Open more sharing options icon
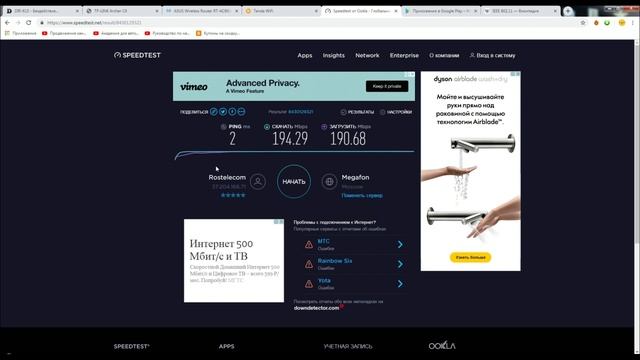The height and width of the screenshot is (360, 640). pyautogui.click(x=241, y=111)
